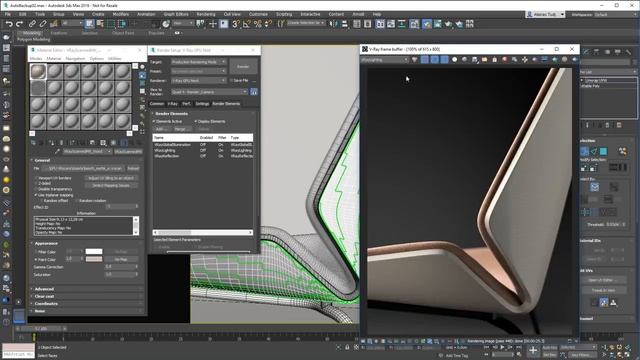The image size is (640, 360).
Task: Open the Graph Editors menu
Action: (176, 14)
